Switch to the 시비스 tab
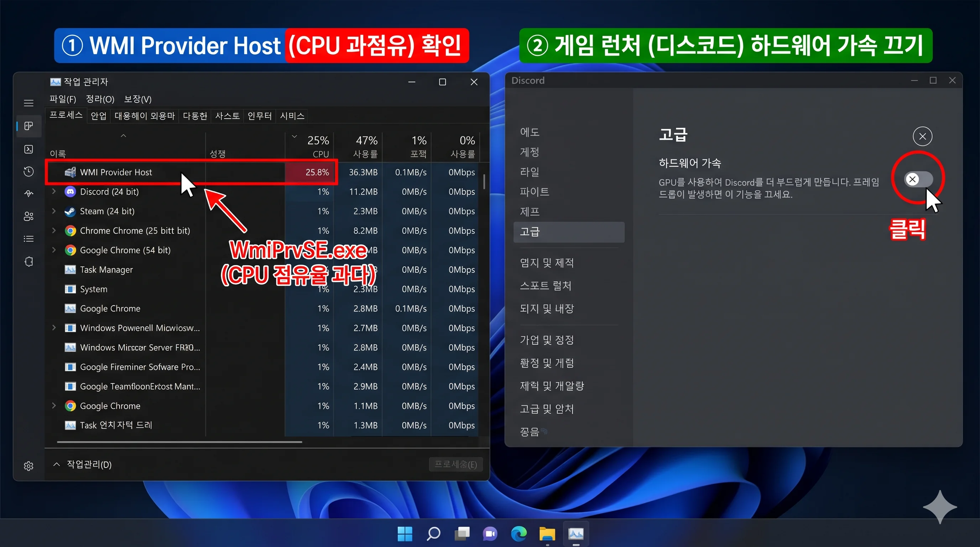The width and height of the screenshot is (980, 547). pyautogui.click(x=292, y=116)
